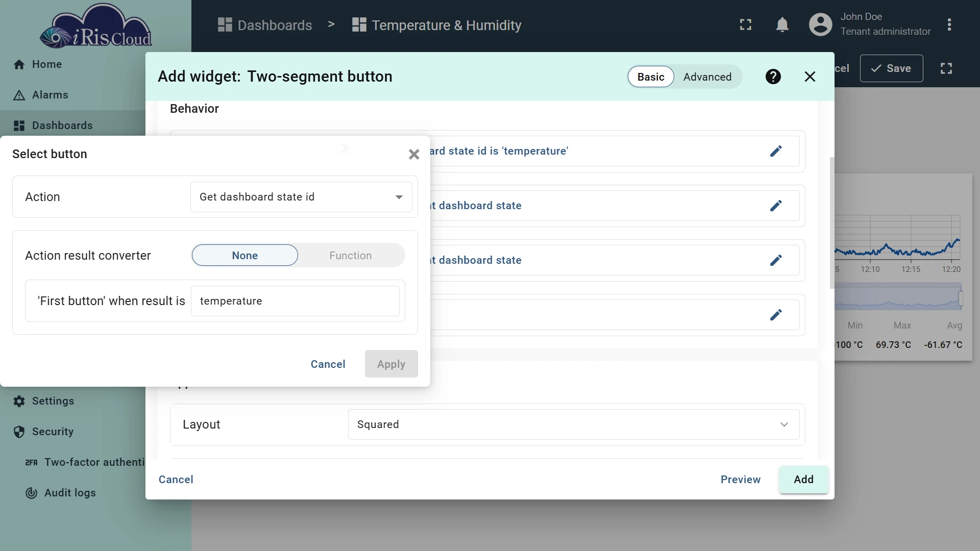Open Home from the sidebar
This screenshot has height=551, width=980.
coord(72,64)
